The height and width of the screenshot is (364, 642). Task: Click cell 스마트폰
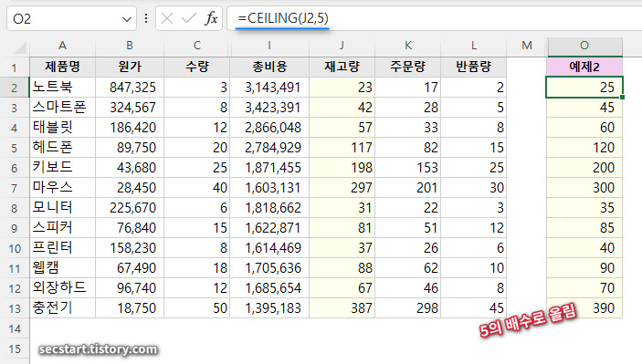tap(62, 107)
